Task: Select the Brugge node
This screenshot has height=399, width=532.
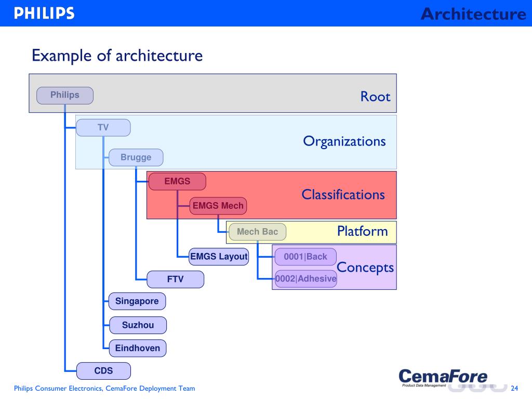Action: tap(136, 157)
